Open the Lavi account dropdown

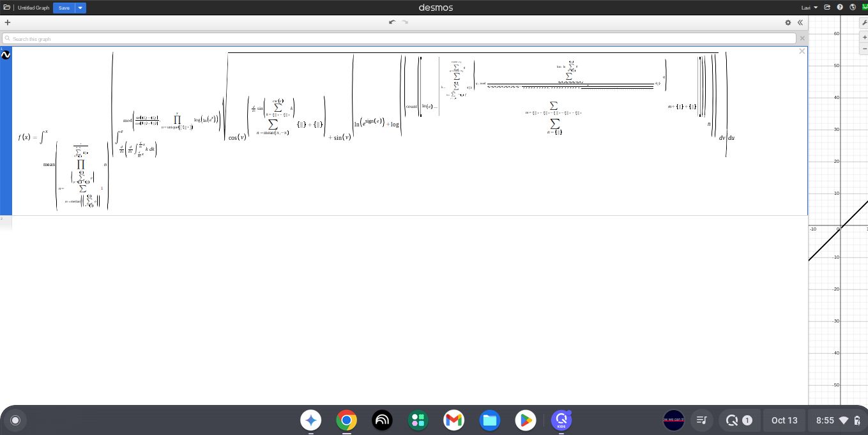click(809, 8)
